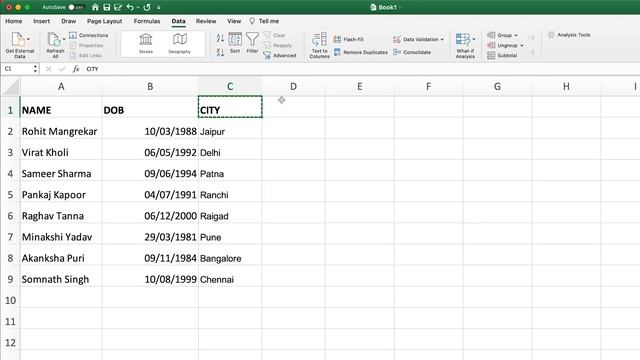Image resolution: width=640 pixels, height=360 pixels.
Task: Click the What-If Analysis icon
Action: tap(462, 40)
